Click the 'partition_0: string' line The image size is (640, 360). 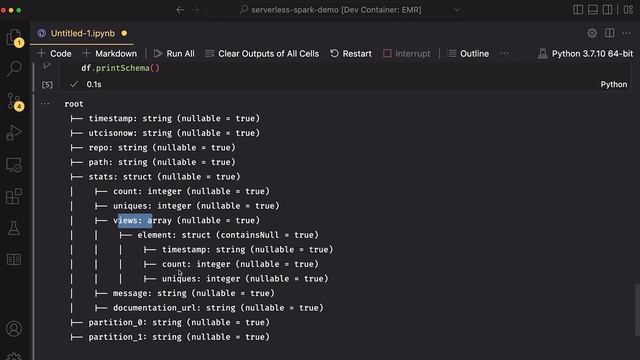(x=170, y=322)
